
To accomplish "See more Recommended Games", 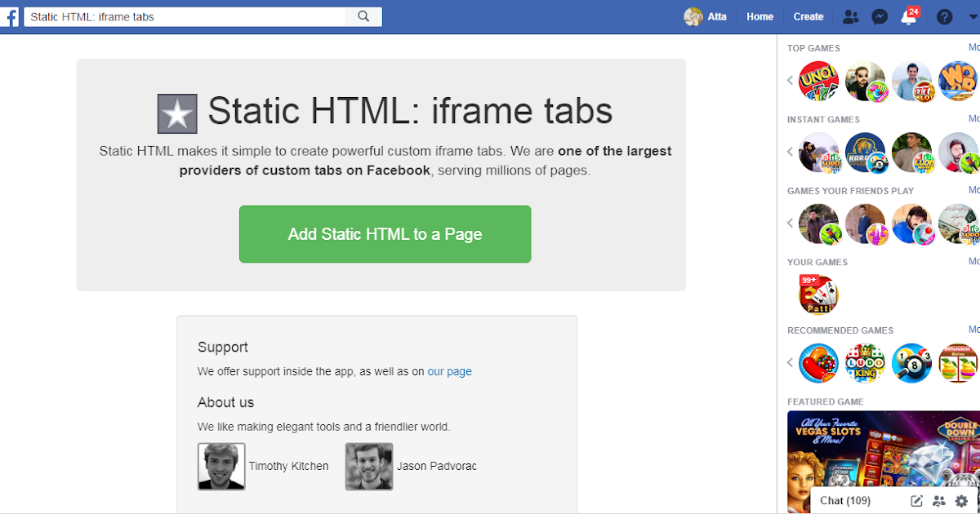I will [974, 330].
